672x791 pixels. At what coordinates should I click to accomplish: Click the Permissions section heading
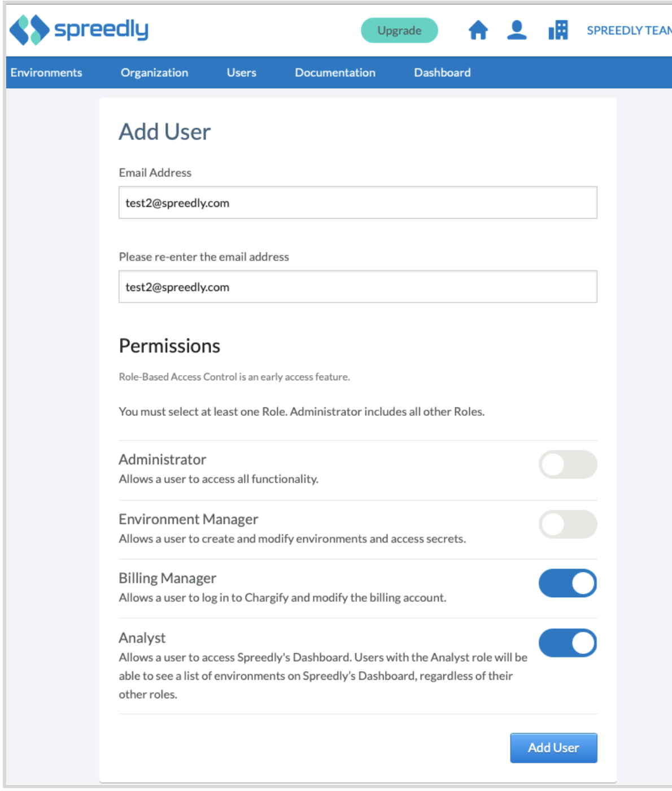point(169,346)
